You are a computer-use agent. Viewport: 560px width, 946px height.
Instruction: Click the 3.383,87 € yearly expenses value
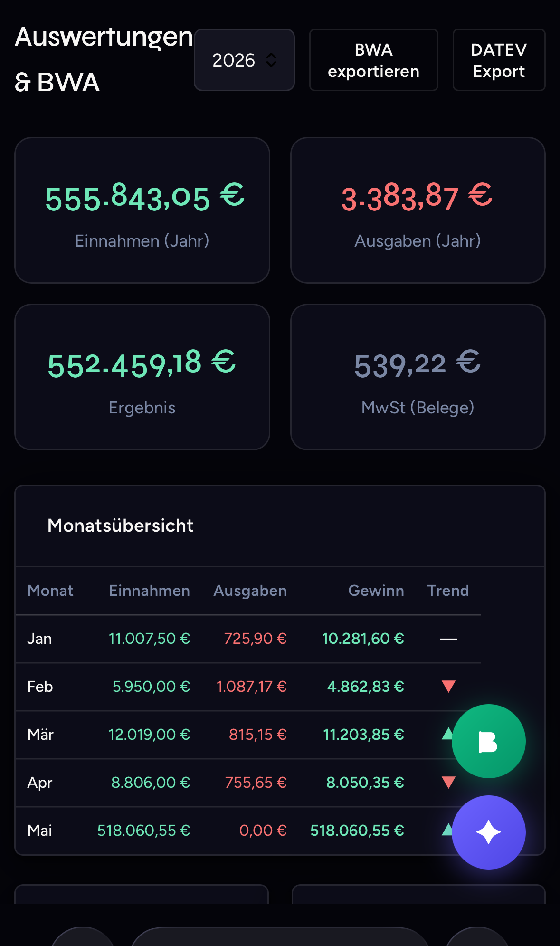tap(417, 197)
